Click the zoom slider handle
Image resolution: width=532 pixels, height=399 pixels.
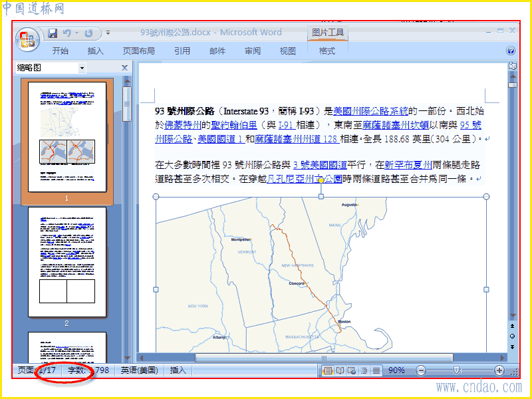[x=457, y=370]
